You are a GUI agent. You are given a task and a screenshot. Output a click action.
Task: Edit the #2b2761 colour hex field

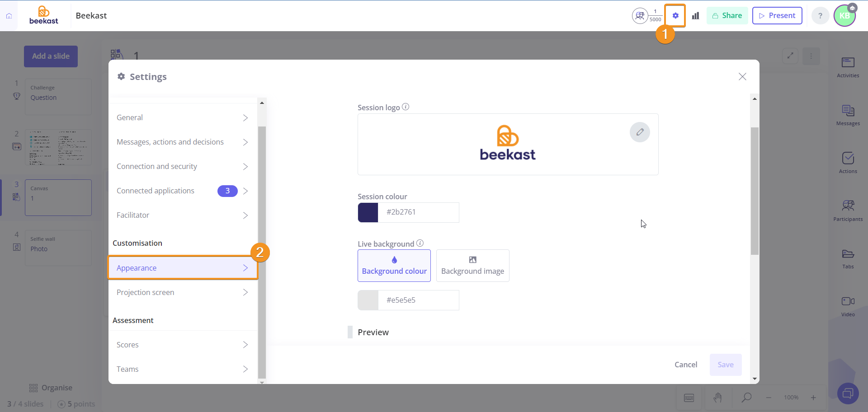point(419,212)
